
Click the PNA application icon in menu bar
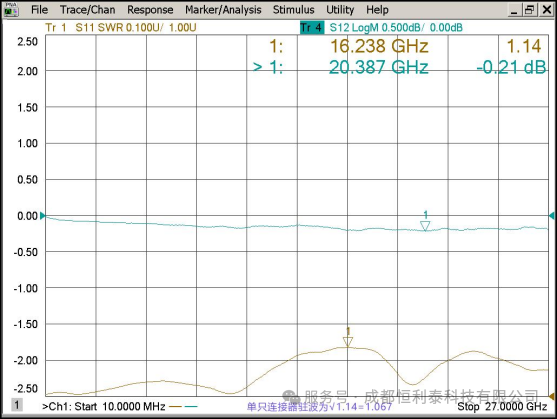(11, 10)
